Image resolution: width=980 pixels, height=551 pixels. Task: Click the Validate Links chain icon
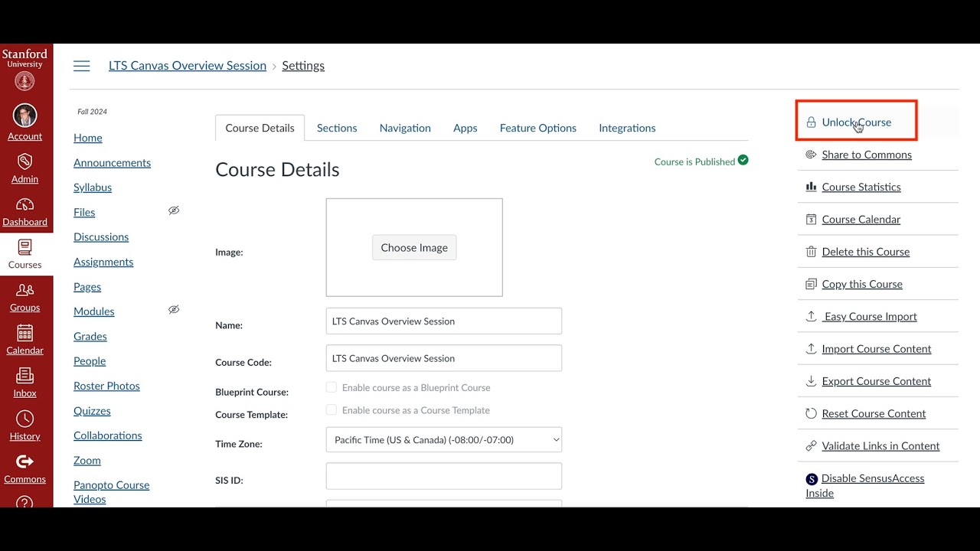coord(811,446)
